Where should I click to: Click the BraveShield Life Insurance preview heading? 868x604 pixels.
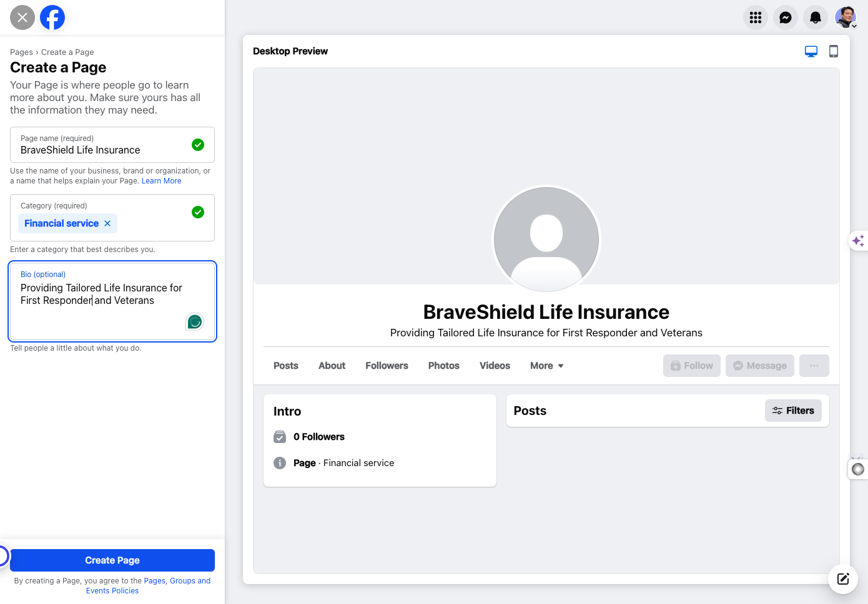pos(546,312)
